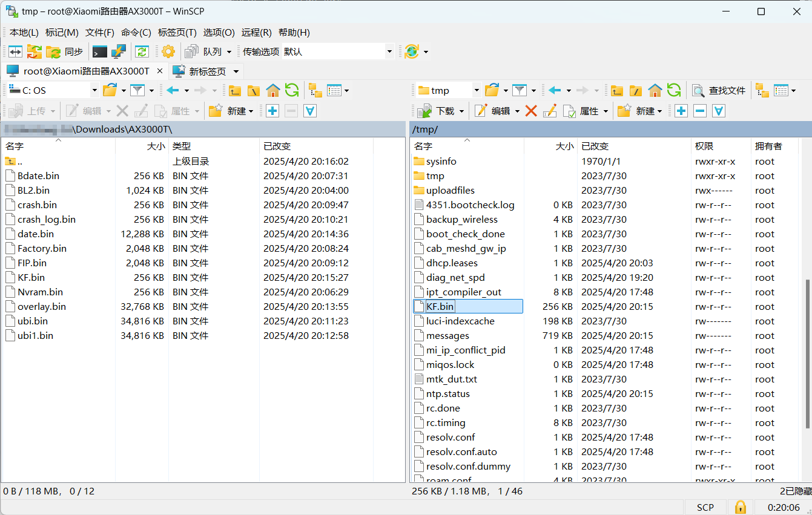Viewport: 812px width, 515px height.
Task: Open the terminal console icon
Action: point(99,52)
